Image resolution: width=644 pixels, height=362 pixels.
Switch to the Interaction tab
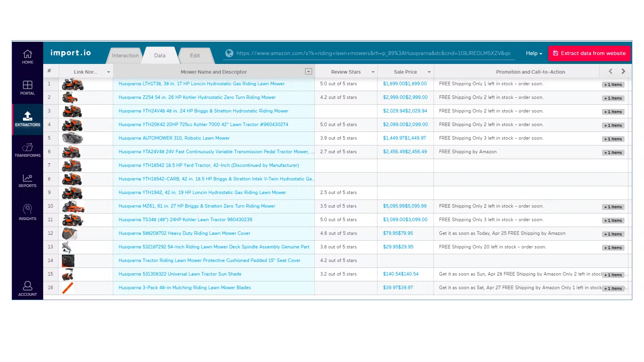[x=125, y=56]
